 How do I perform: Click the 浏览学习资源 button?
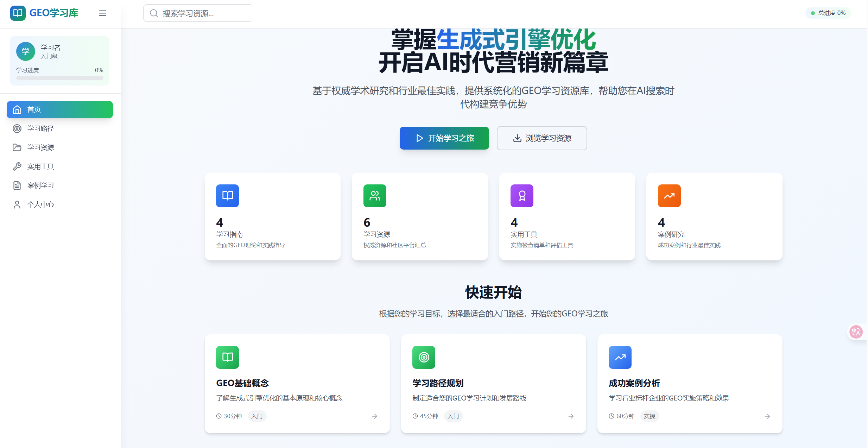tap(541, 138)
